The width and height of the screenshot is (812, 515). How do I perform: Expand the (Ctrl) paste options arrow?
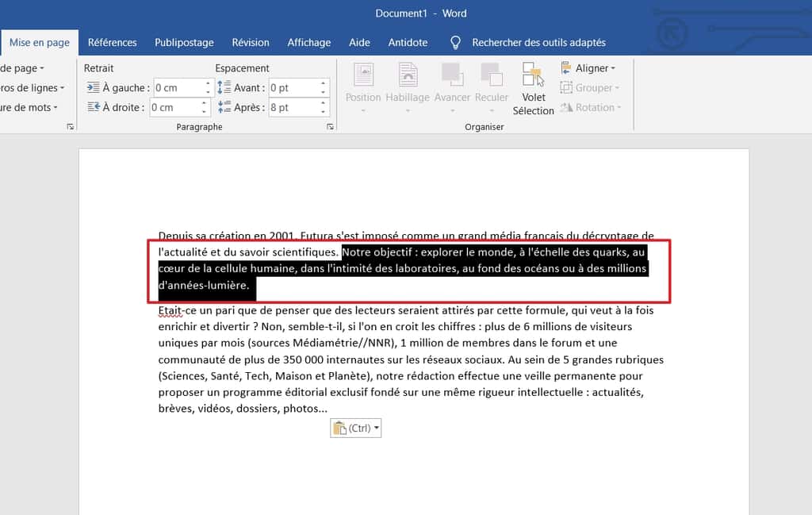coord(377,428)
